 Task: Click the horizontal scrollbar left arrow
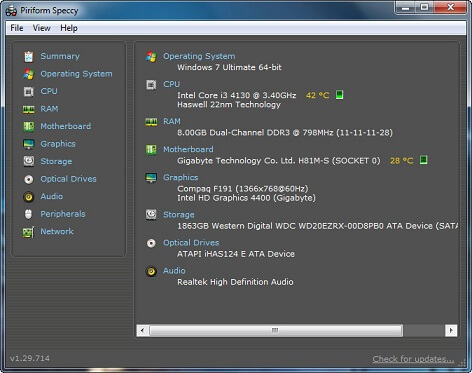(x=143, y=330)
